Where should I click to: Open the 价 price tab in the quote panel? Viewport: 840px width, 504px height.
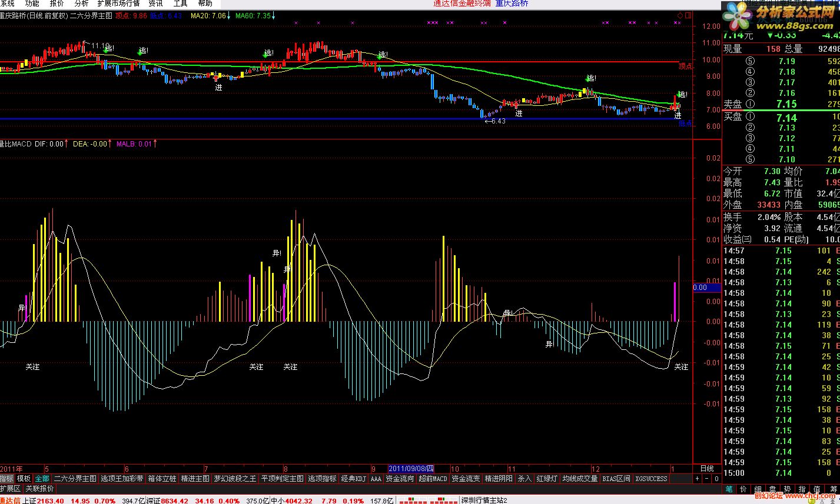point(743,489)
